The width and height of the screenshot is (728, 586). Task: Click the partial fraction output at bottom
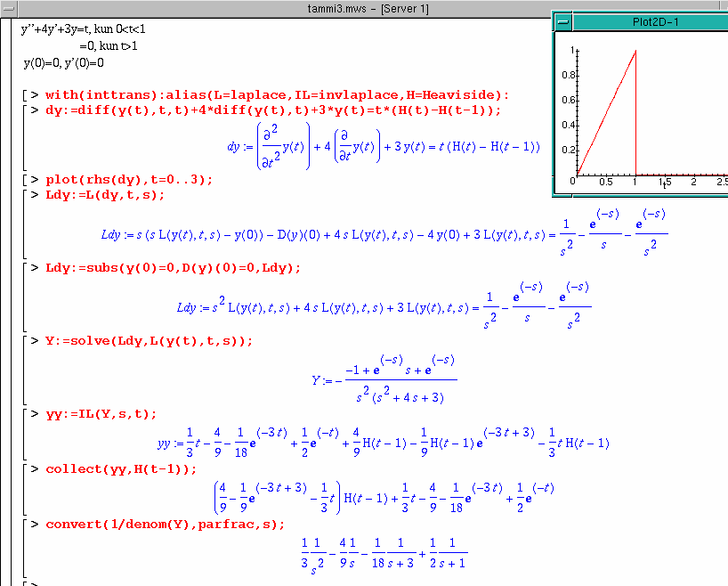click(x=384, y=553)
